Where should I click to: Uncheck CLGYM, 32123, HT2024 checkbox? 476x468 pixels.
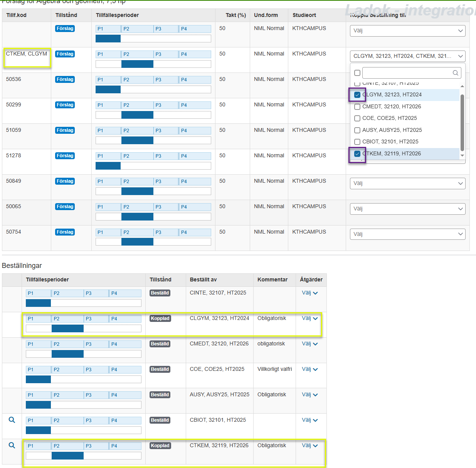(x=357, y=95)
